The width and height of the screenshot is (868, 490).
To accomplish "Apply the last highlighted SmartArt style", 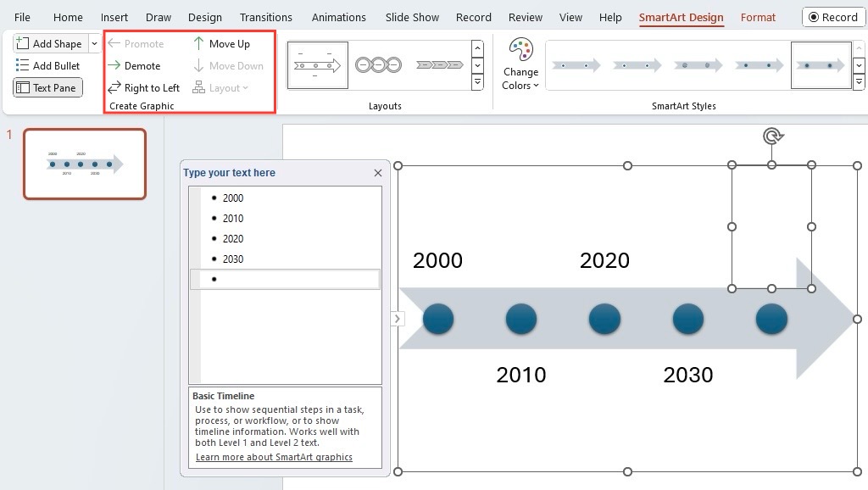I will point(821,65).
